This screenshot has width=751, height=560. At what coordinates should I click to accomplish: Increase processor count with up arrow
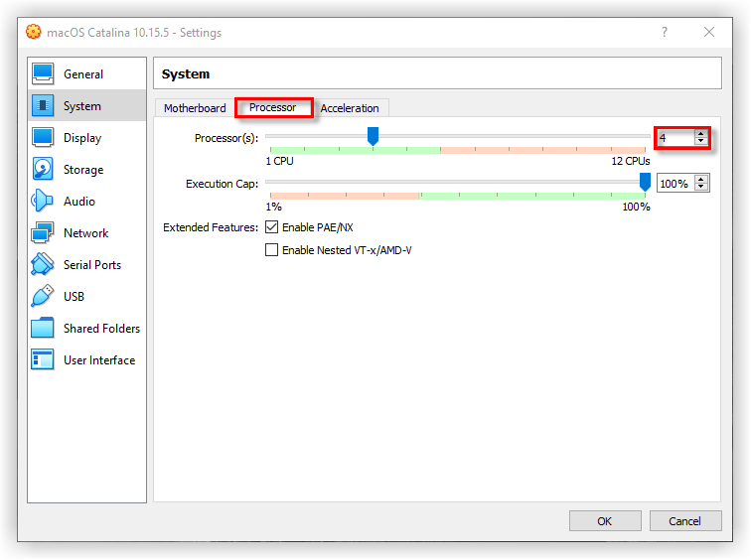click(x=701, y=134)
